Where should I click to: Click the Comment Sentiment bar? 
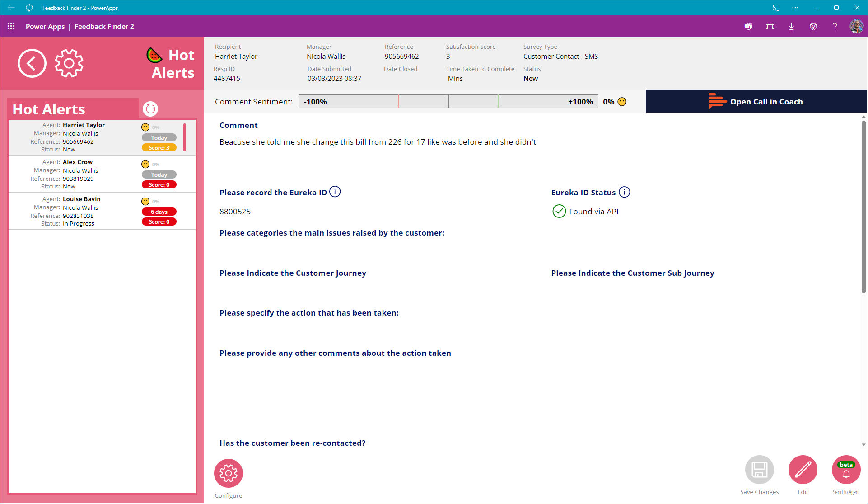click(x=448, y=102)
